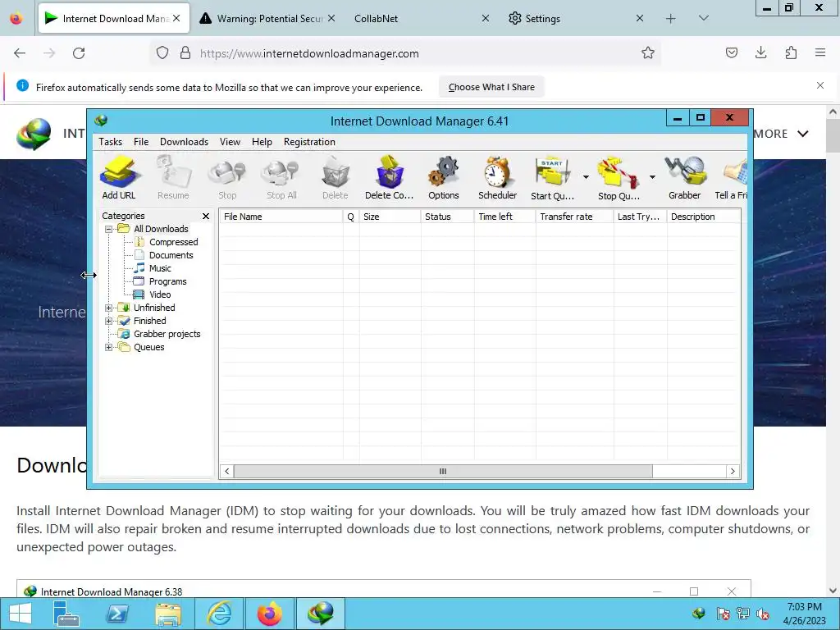Select the Video category
840x630 pixels.
tap(160, 294)
